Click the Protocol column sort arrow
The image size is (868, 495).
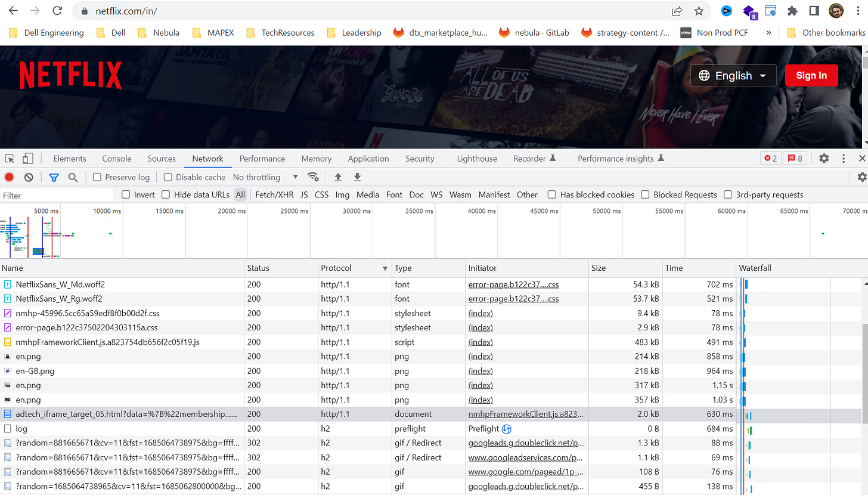(x=385, y=268)
